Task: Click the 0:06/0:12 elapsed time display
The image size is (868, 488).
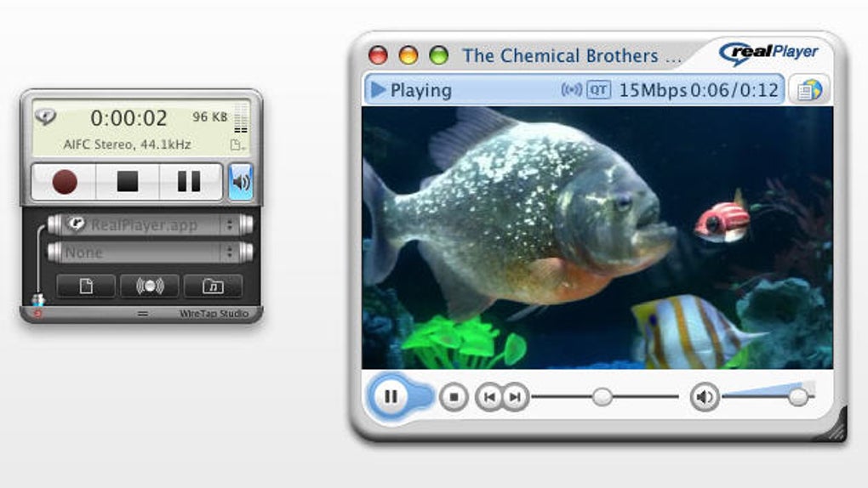Action: 734,90
